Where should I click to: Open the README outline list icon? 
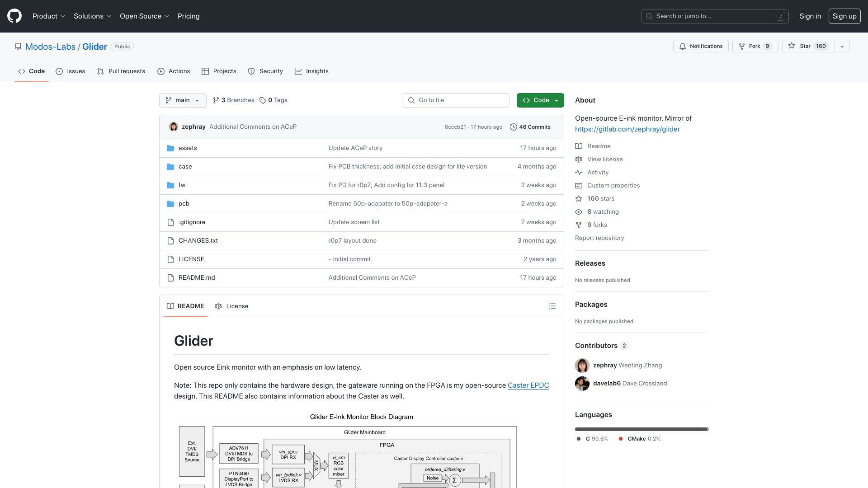pyautogui.click(x=552, y=306)
